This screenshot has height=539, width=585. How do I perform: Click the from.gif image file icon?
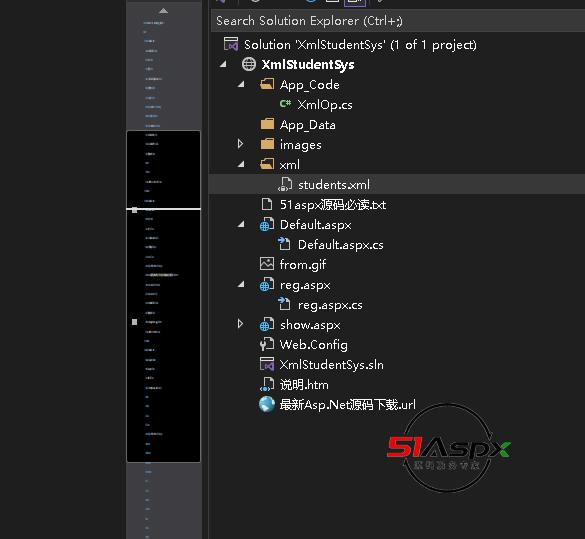coord(267,264)
